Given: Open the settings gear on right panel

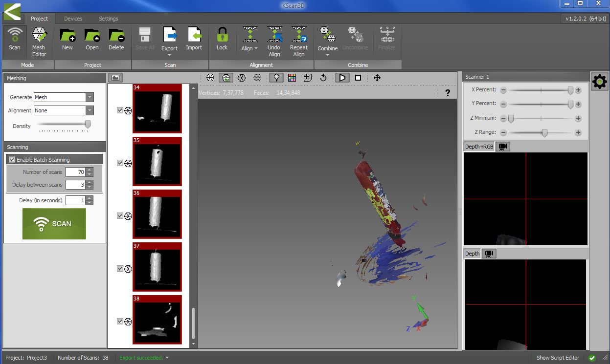Looking at the screenshot, I should point(599,82).
